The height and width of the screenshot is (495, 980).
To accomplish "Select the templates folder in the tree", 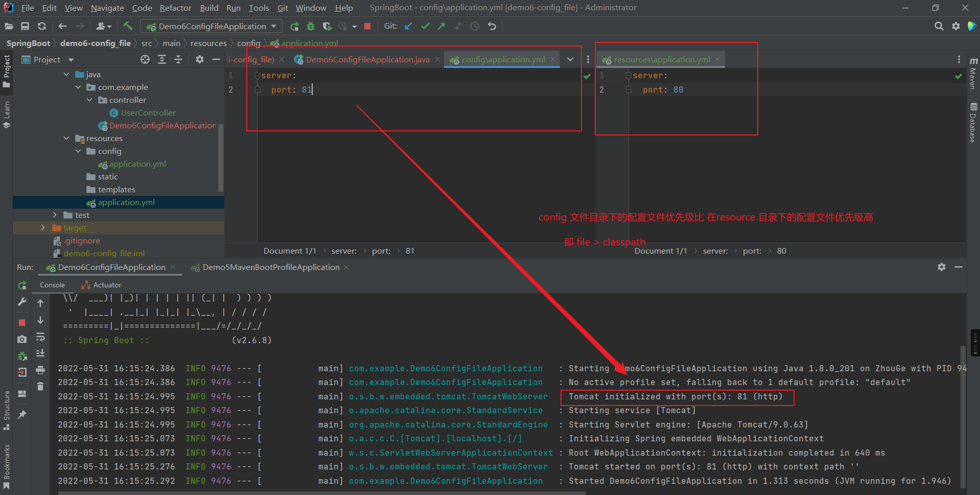I will pyautogui.click(x=116, y=190).
